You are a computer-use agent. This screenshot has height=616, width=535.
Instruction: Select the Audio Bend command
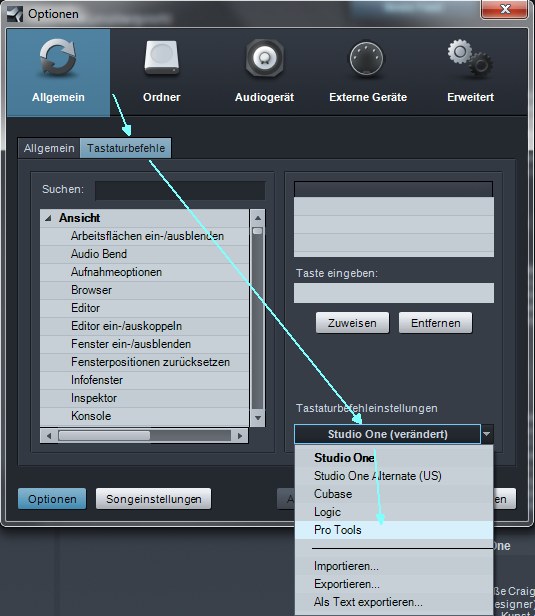click(x=145, y=254)
